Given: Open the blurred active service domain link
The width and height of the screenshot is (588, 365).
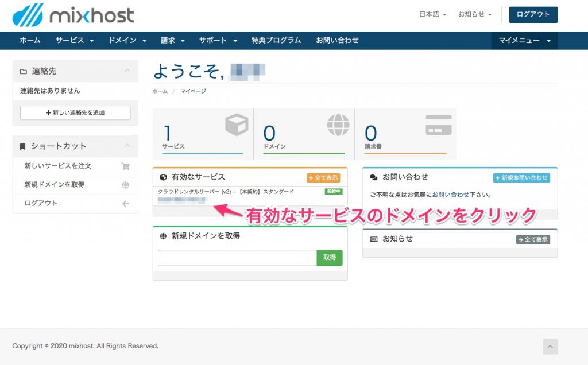Looking at the screenshot, I should pyautogui.click(x=181, y=200).
